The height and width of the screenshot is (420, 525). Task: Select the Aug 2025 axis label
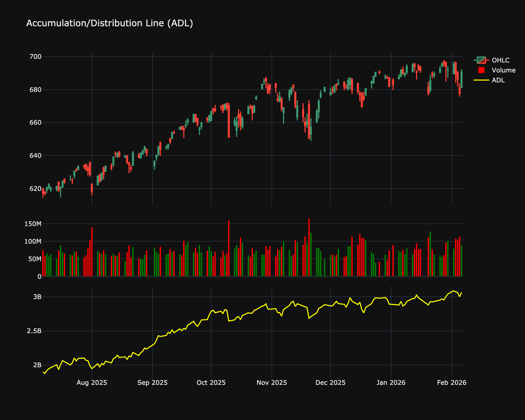click(x=92, y=383)
